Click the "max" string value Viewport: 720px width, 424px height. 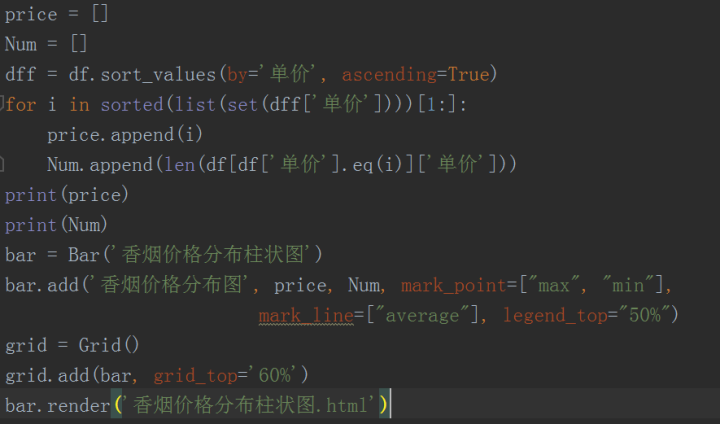click(x=554, y=286)
